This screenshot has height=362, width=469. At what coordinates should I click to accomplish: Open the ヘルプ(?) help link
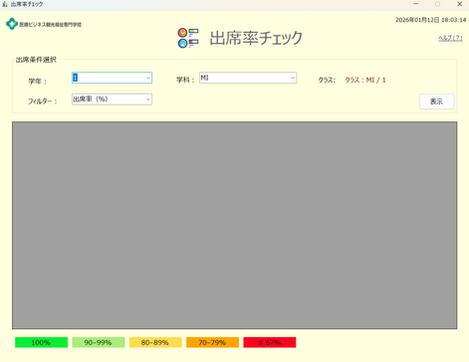[450, 38]
